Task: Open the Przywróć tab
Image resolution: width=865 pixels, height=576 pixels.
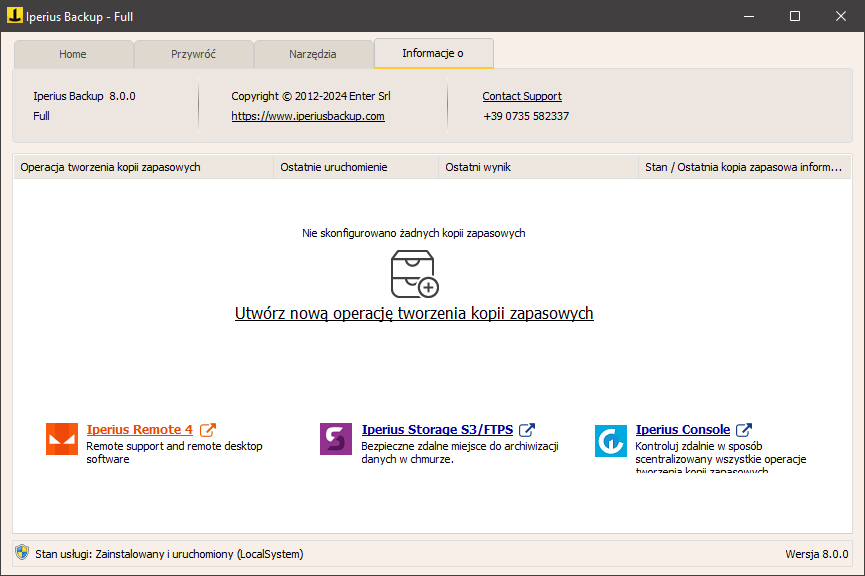Action: 193,54
